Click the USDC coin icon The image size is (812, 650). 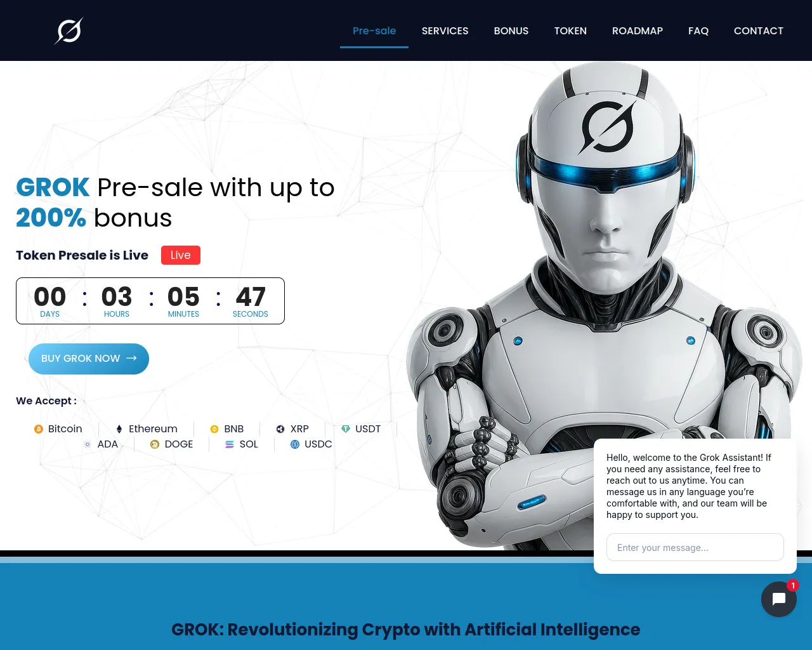(x=295, y=444)
